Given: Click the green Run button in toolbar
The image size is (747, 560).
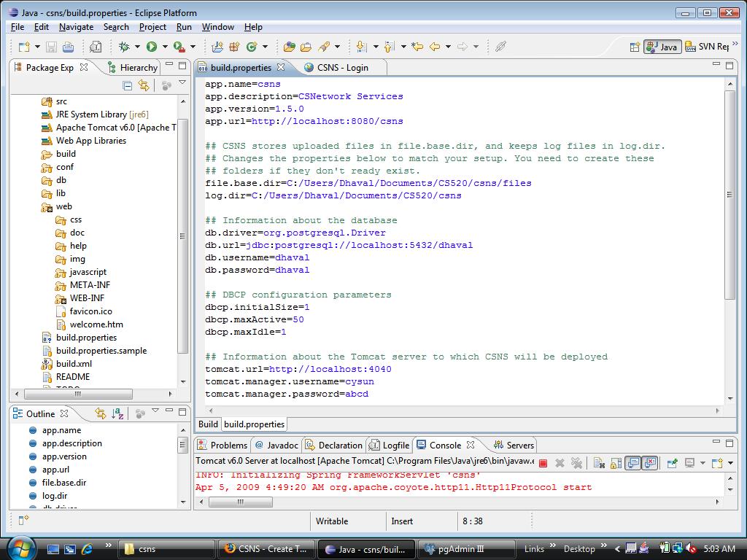Looking at the screenshot, I should (x=151, y=47).
